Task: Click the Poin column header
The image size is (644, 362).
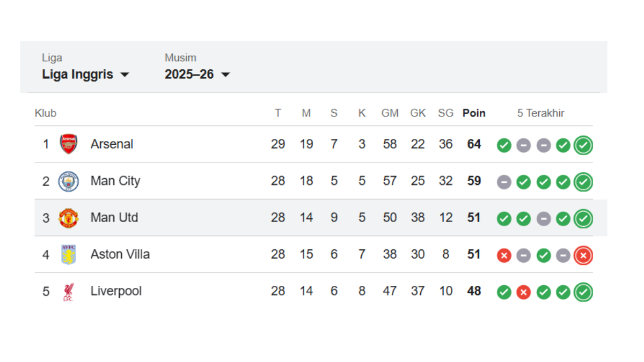Action: 474,113
